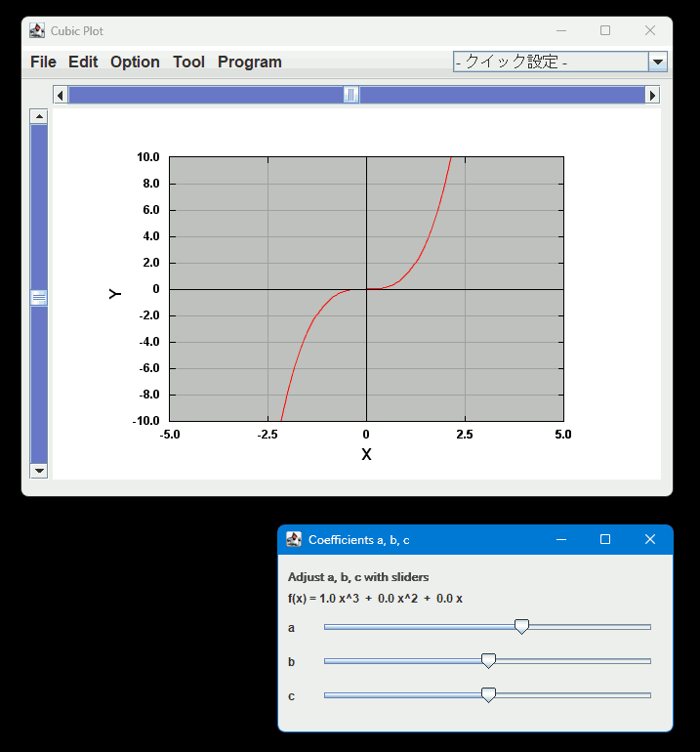Minimize the Cubic Plot window
Screen dimensions: 700x752
560,31
